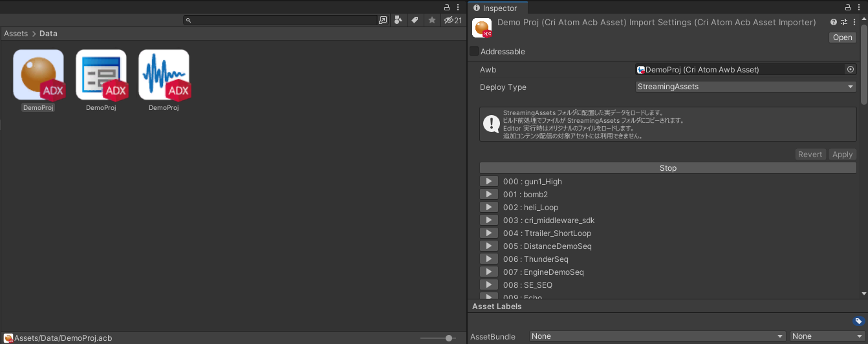The width and height of the screenshot is (868, 344).
Task: Click the search by type filter icon
Action: 399,20
